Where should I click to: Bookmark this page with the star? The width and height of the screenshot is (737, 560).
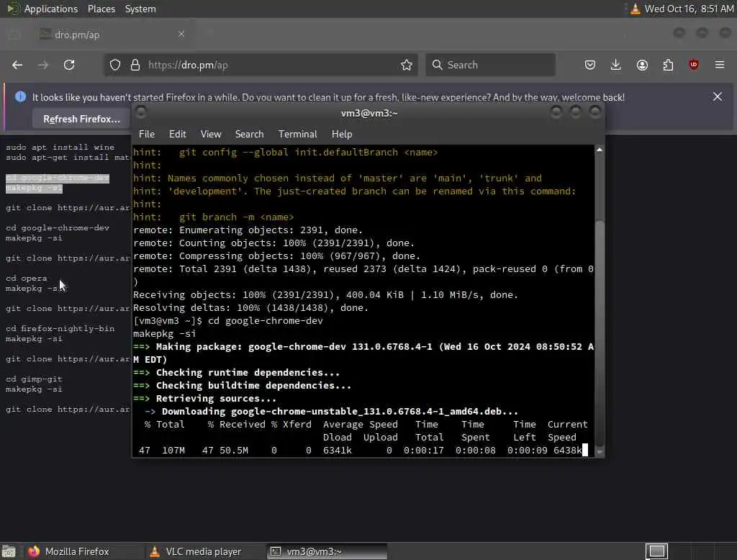(407, 65)
